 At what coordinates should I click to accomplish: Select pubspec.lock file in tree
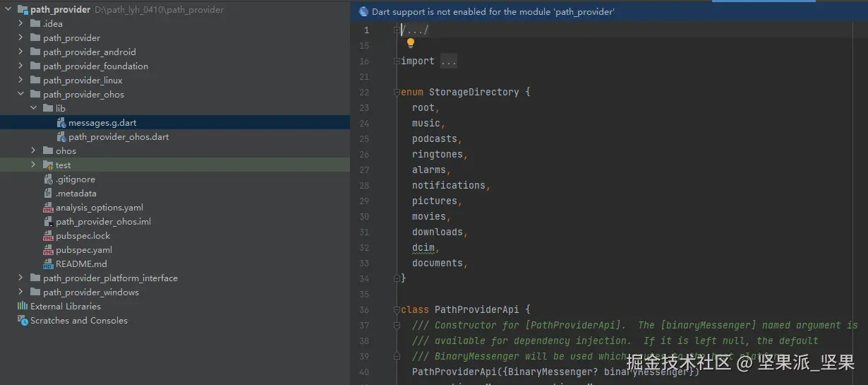click(x=83, y=236)
